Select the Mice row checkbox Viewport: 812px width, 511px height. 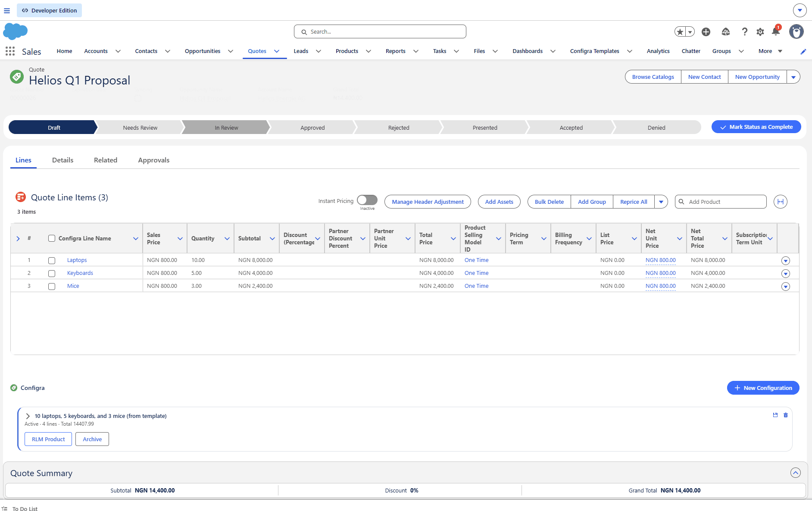tap(52, 287)
